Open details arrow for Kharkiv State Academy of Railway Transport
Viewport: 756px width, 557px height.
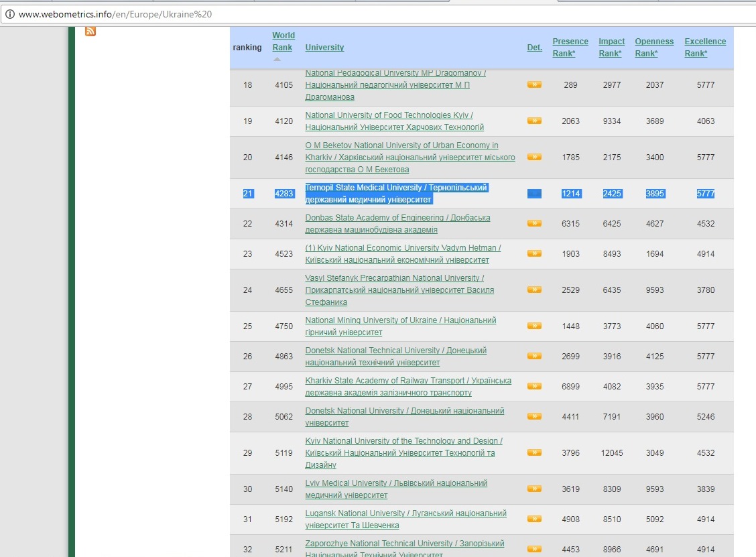(x=534, y=387)
